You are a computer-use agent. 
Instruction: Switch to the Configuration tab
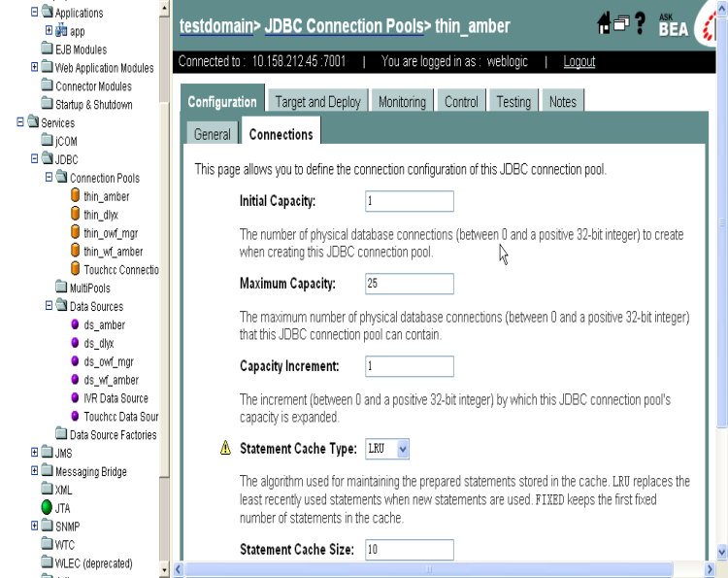222,99
